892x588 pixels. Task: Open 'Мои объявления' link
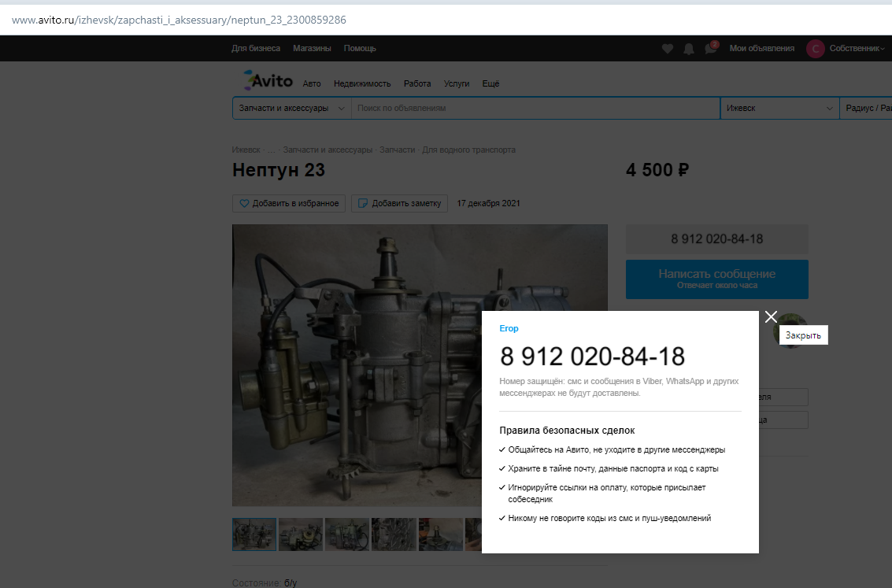[x=761, y=49]
